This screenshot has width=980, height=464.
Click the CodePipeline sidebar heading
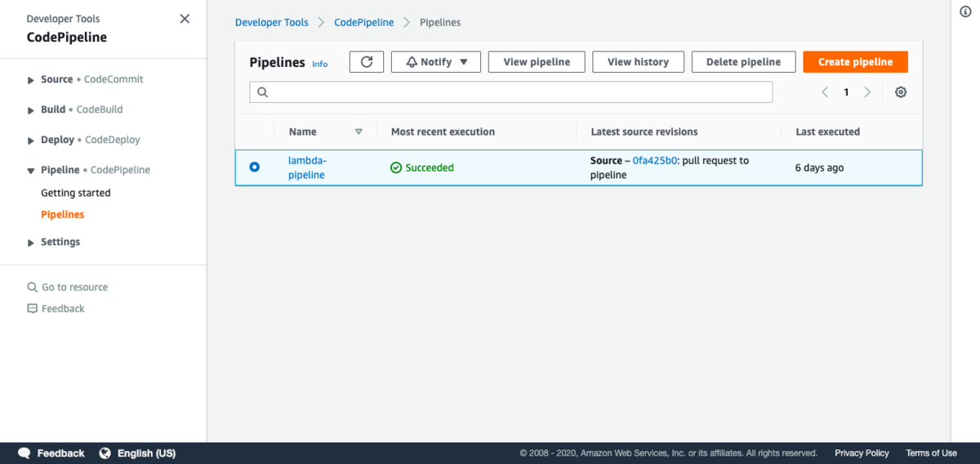67,37
